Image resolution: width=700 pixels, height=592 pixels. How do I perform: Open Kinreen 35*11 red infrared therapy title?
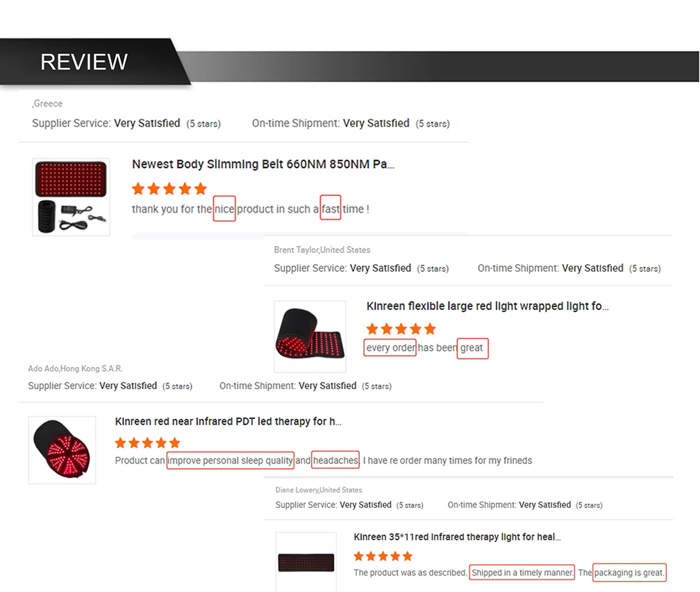(x=457, y=536)
